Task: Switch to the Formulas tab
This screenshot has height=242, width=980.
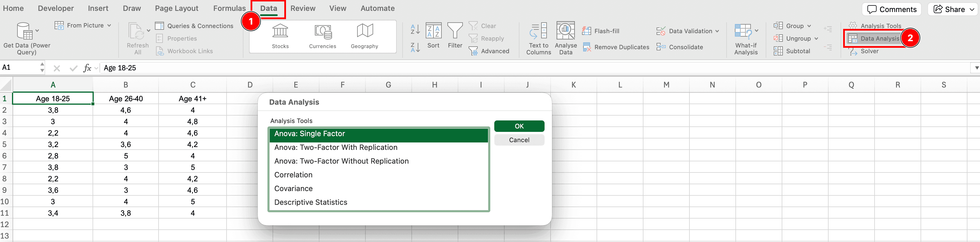Action: pyautogui.click(x=229, y=8)
